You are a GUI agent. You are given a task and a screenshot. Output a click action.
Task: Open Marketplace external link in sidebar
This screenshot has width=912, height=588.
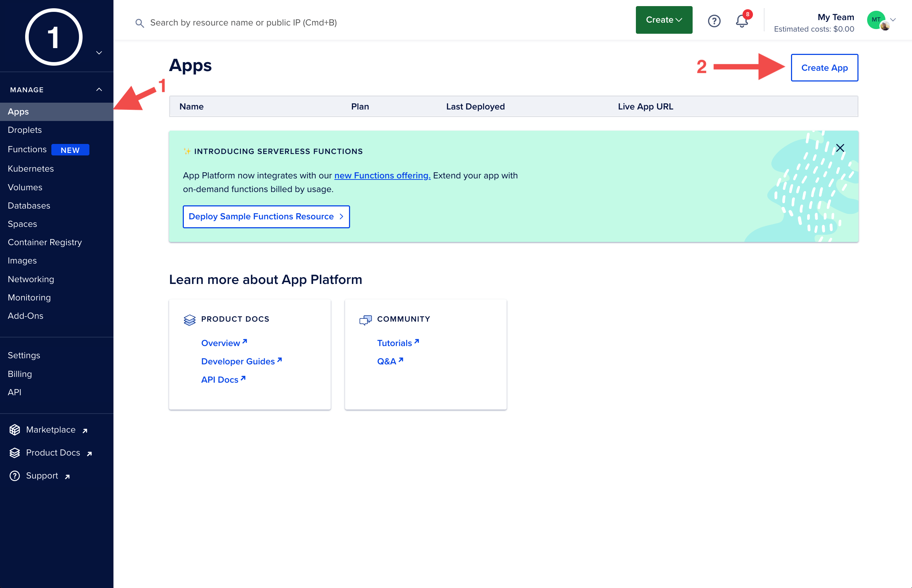click(x=56, y=430)
